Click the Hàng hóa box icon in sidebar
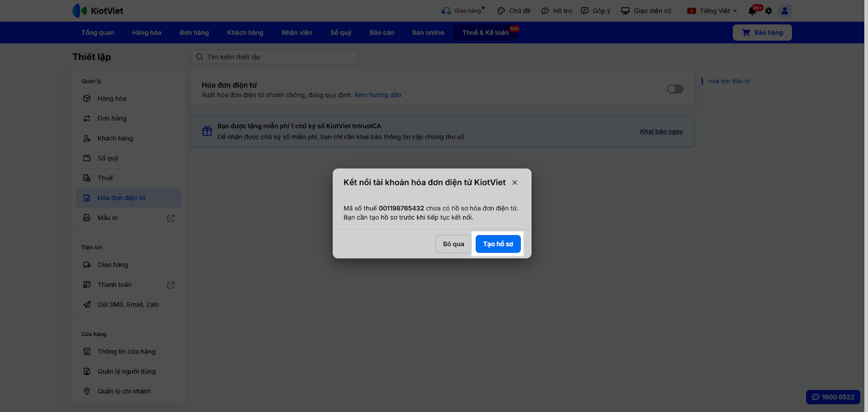868x412 pixels. coord(87,99)
